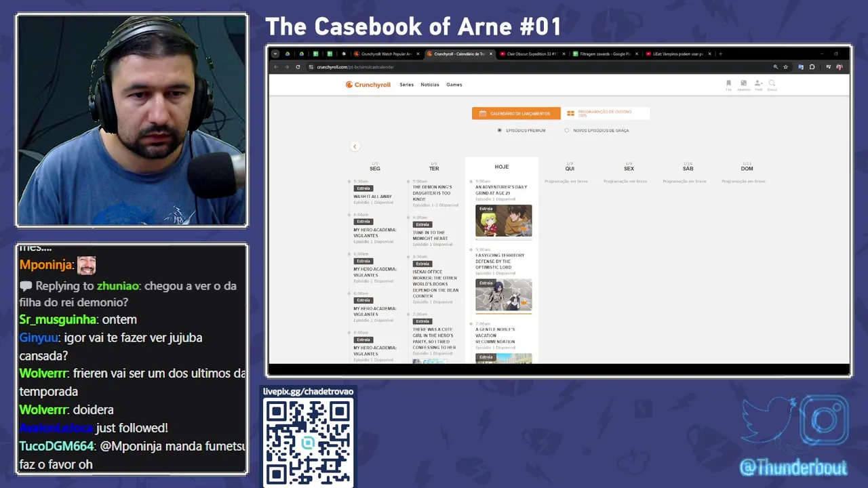Open the Busca search icon
The width and height of the screenshot is (868, 488).
(x=772, y=85)
